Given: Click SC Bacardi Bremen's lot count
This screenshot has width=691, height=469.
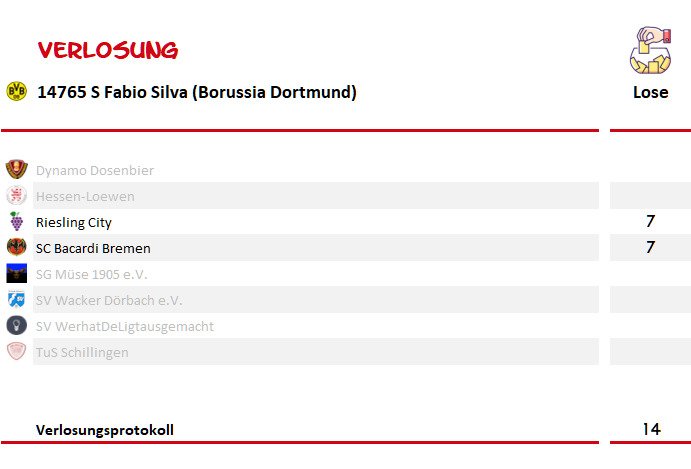Looking at the screenshot, I should 650,247.
